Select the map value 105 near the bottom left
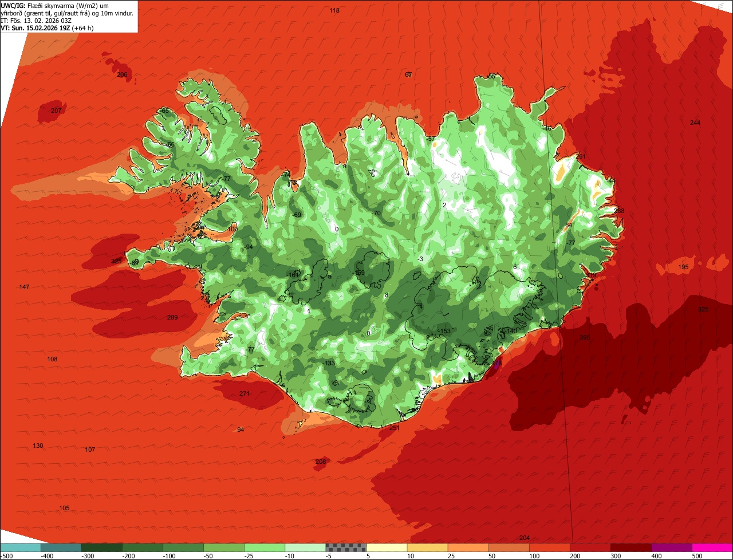This screenshot has height=560, width=733. click(64, 508)
